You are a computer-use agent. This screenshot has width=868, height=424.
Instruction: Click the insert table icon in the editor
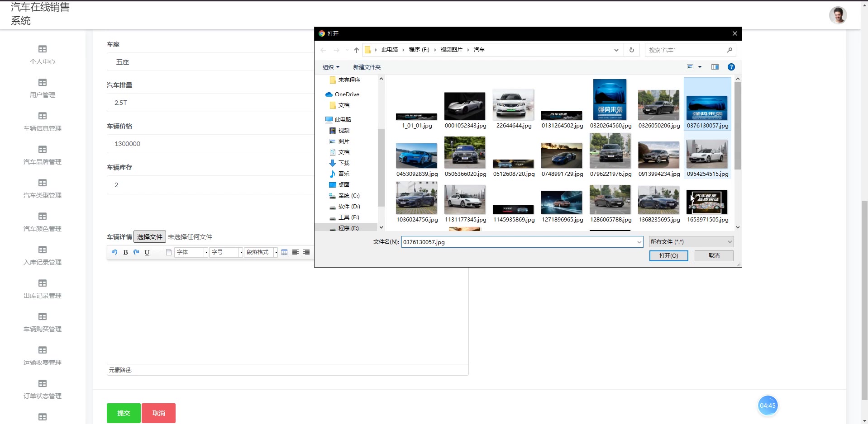point(284,252)
